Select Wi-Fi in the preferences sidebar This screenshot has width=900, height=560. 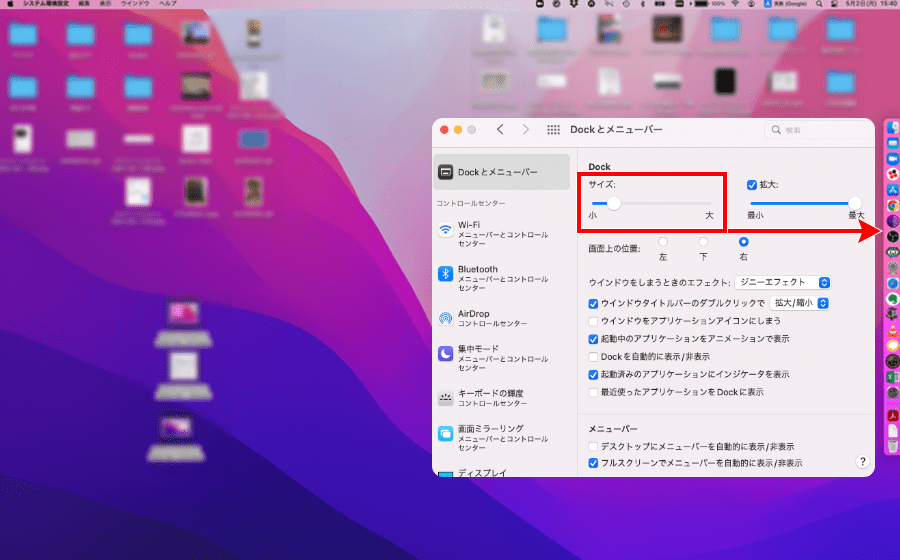502,234
